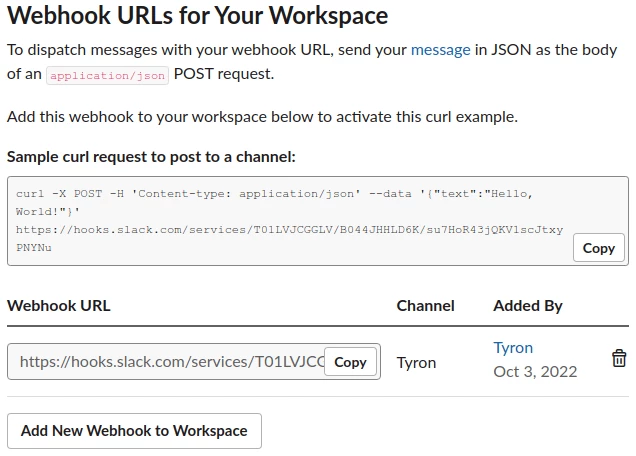Click Add New Webhook to Workspace
The height and width of the screenshot is (456, 636).
pyautogui.click(x=134, y=431)
